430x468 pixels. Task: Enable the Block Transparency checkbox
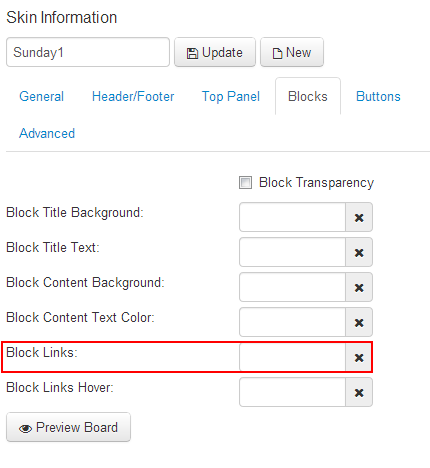point(245,183)
